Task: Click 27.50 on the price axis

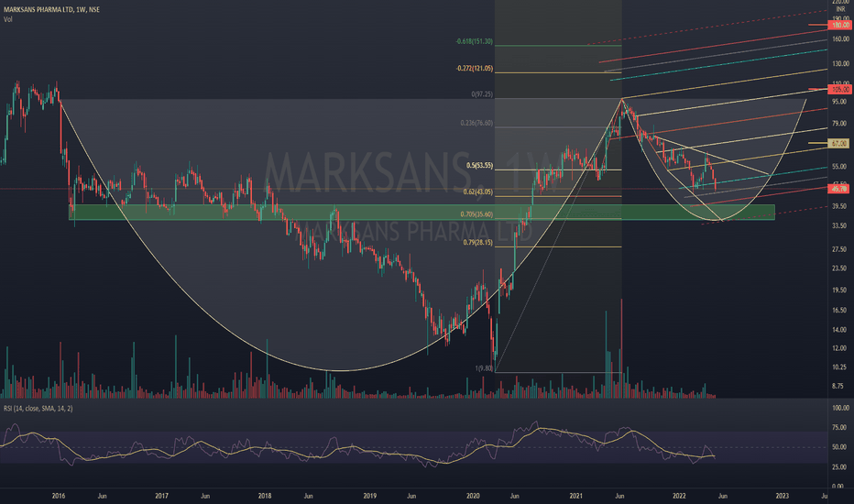Action: pos(839,249)
